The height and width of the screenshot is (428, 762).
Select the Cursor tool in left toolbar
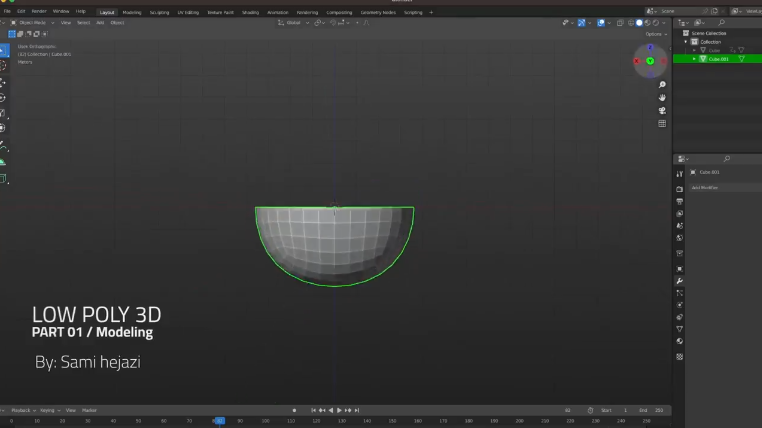coord(3,66)
